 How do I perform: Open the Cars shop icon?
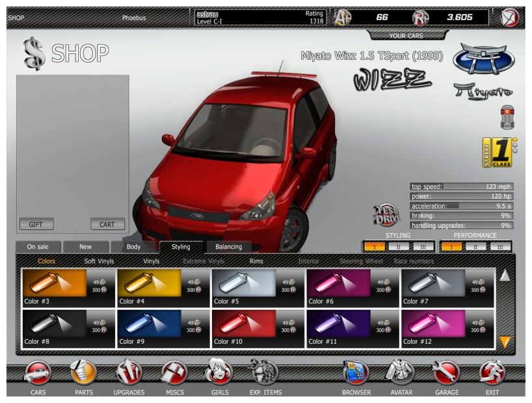click(38, 374)
